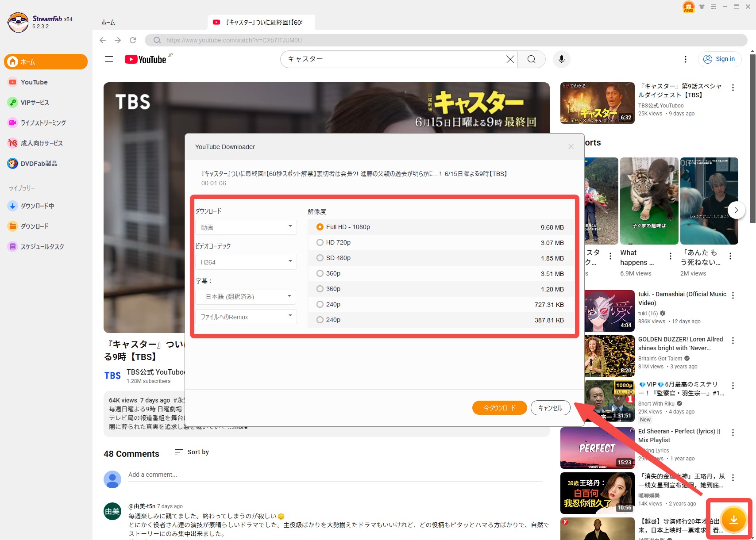Click the キャンセル button

click(550, 408)
